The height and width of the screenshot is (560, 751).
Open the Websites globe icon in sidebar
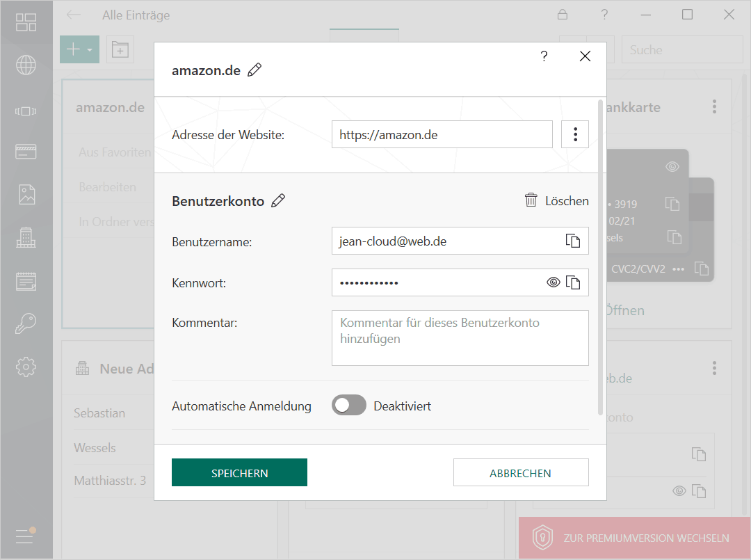tap(26, 65)
